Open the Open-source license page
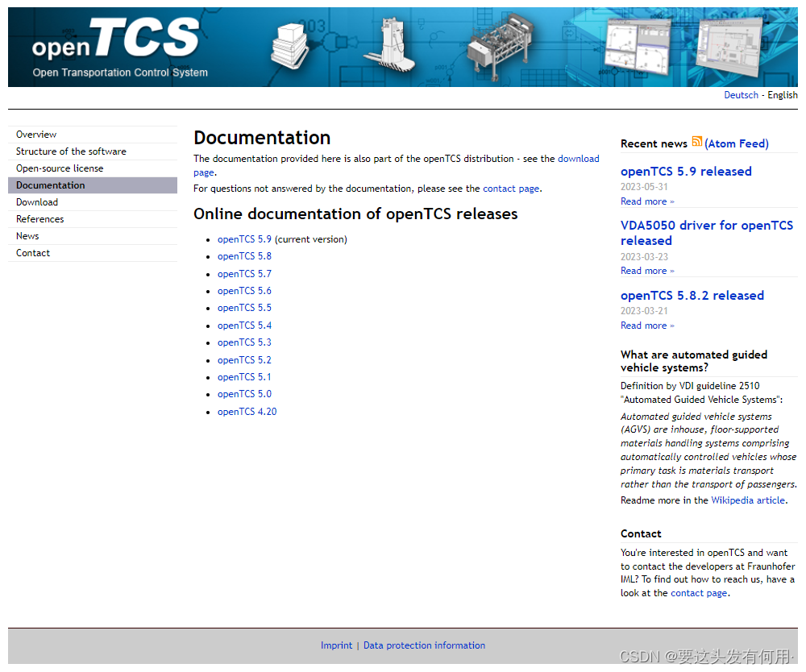Screen dimensions: 806x672 pos(93,168)
